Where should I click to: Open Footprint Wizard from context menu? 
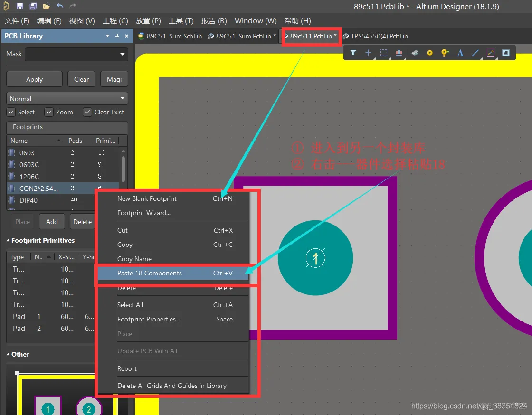[x=173, y=213]
